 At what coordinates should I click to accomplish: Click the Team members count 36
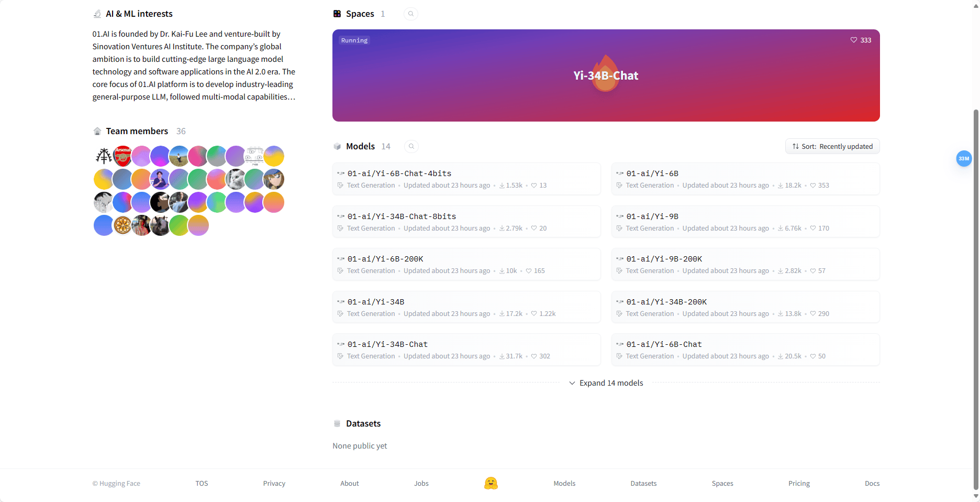tap(181, 131)
